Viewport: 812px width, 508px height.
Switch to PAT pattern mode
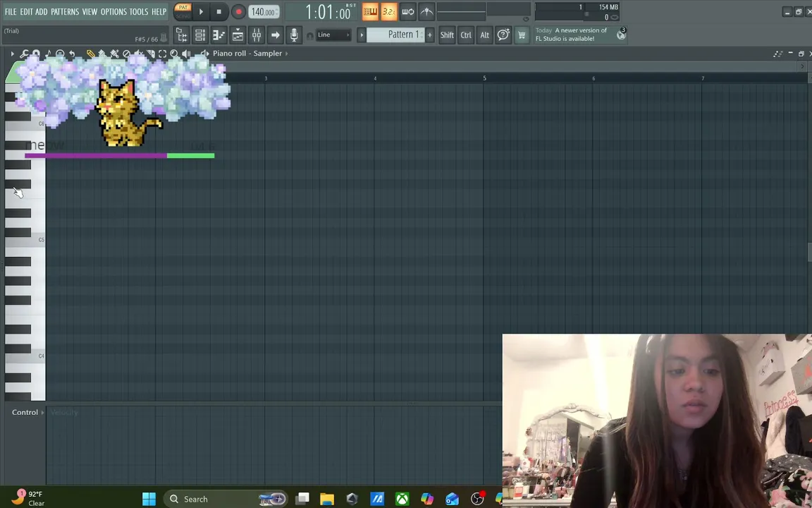[183, 7]
